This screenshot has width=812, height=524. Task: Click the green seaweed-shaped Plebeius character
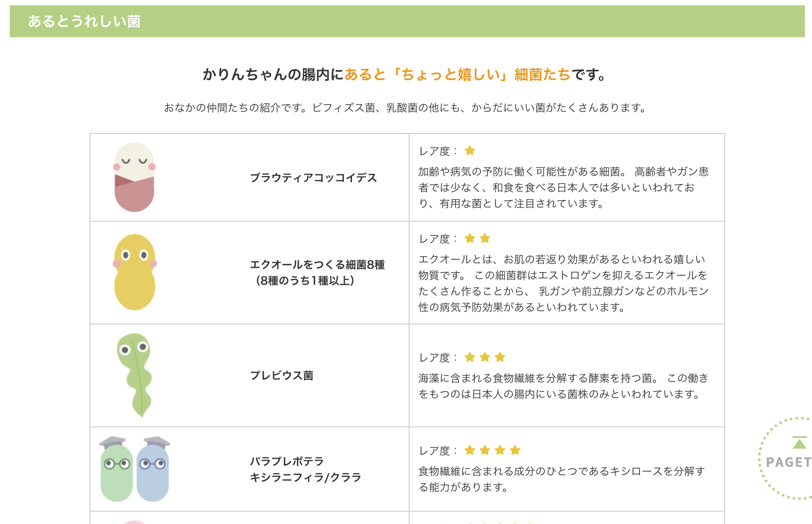point(135,375)
